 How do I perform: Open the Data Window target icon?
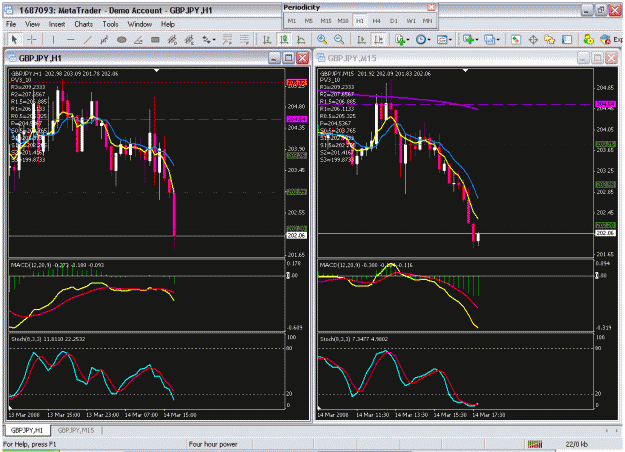(533, 39)
